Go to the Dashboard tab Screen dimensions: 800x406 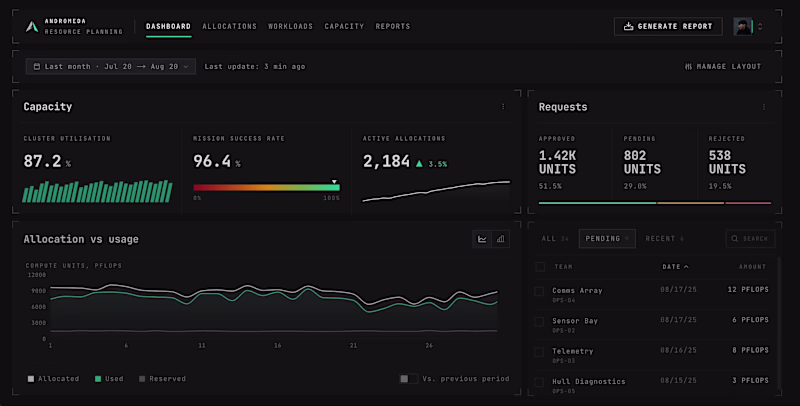coord(168,27)
